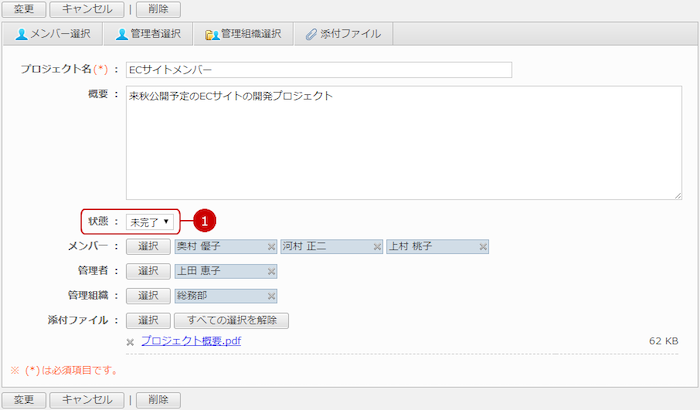700x410 pixels.
Task: Remove member 奥村 優子 with x icon
Action: click(x=271, y=246)
